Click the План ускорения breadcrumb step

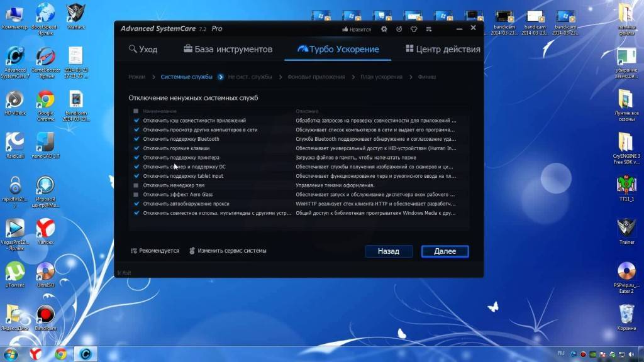point(381,77)
